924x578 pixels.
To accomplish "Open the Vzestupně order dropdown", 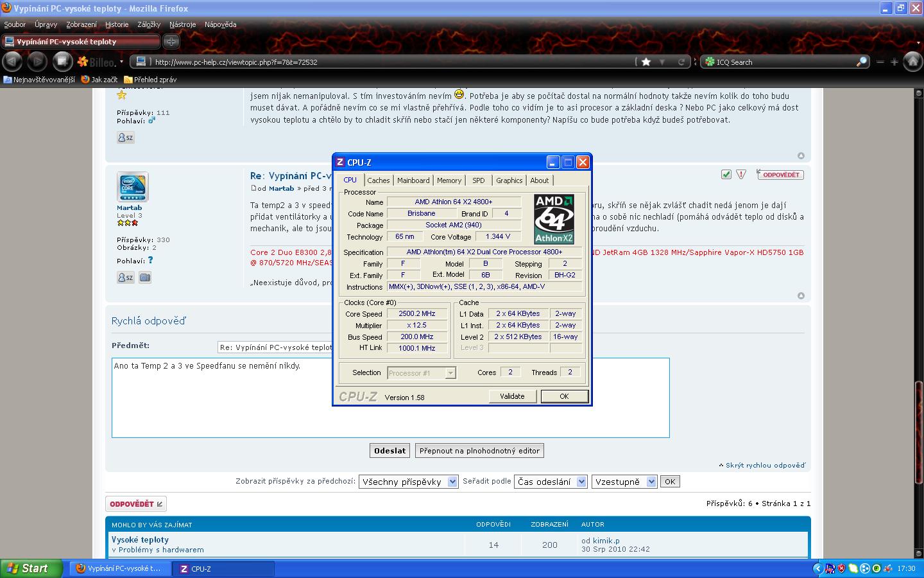I will tap(624, 482).
